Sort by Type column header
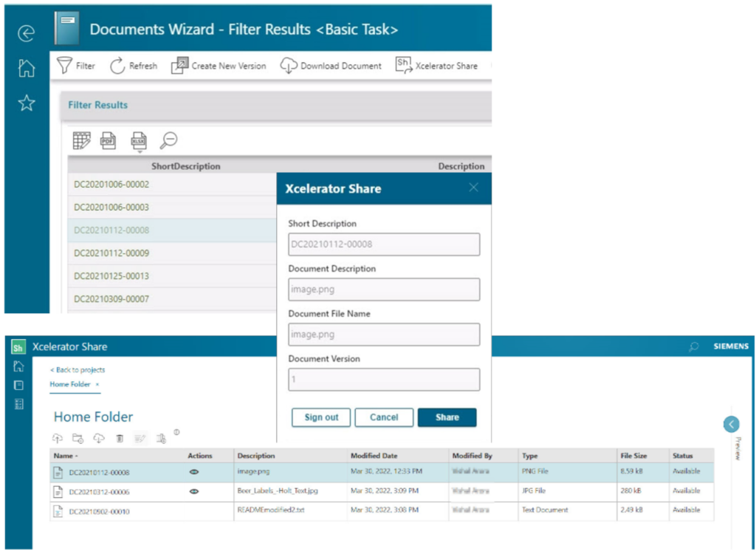The image size is (756, 551). click(x=530, y=456)
